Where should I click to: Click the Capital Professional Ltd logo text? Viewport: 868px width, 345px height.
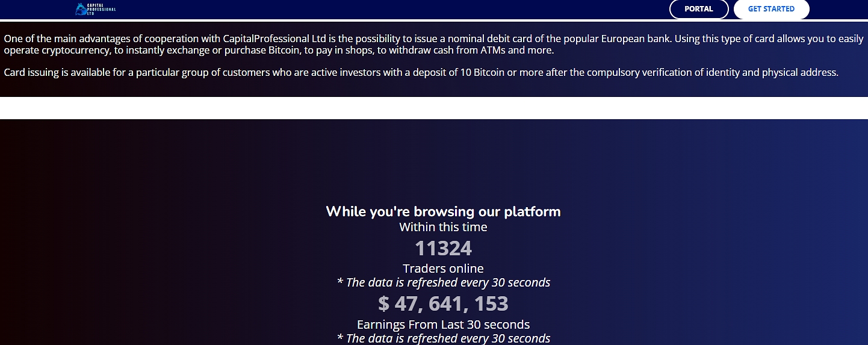click(x=101, y=9)
